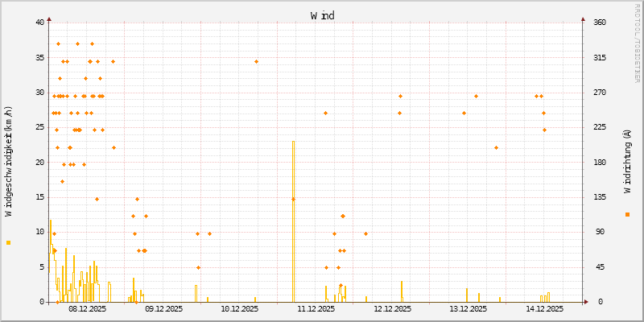Image resolution: width=644 pixels, height=322 pixels.
Task: Click the 14.12.2025 date label
Action: [544, 308]
